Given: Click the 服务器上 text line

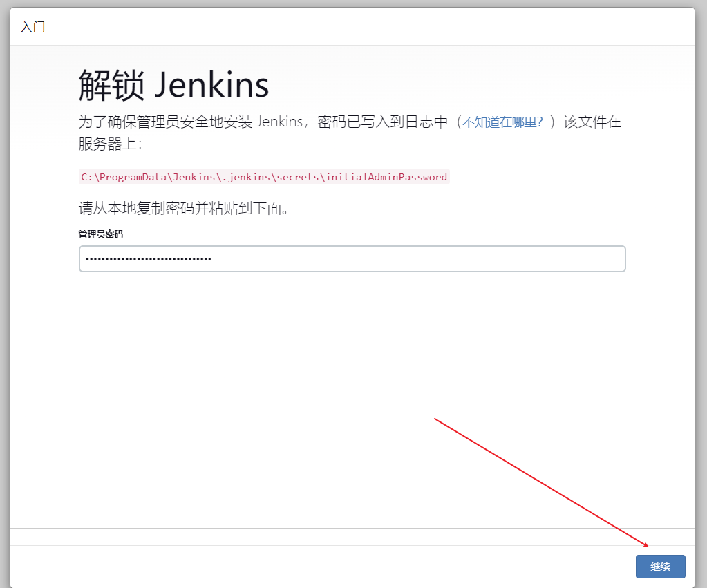Looking at the screenshot, I should 110,144.
